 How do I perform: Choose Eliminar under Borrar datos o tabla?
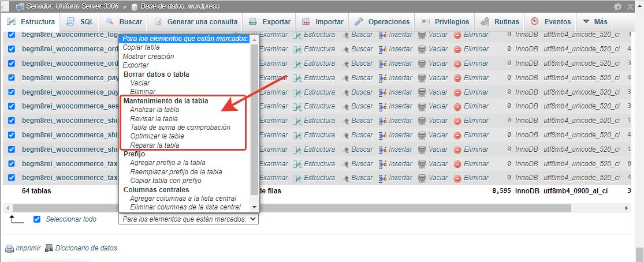point(143,92)
